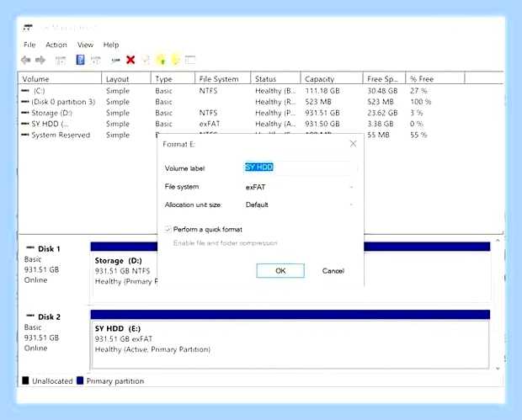Click the "3.38 GB" free space cell
This screenshot has width=522, height=420.
(x=381, y=124)
